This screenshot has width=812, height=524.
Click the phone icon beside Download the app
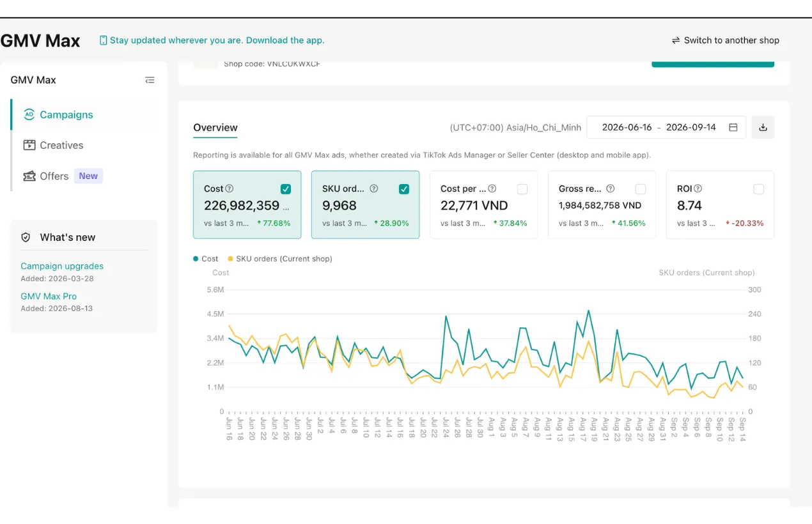[103, 40]
